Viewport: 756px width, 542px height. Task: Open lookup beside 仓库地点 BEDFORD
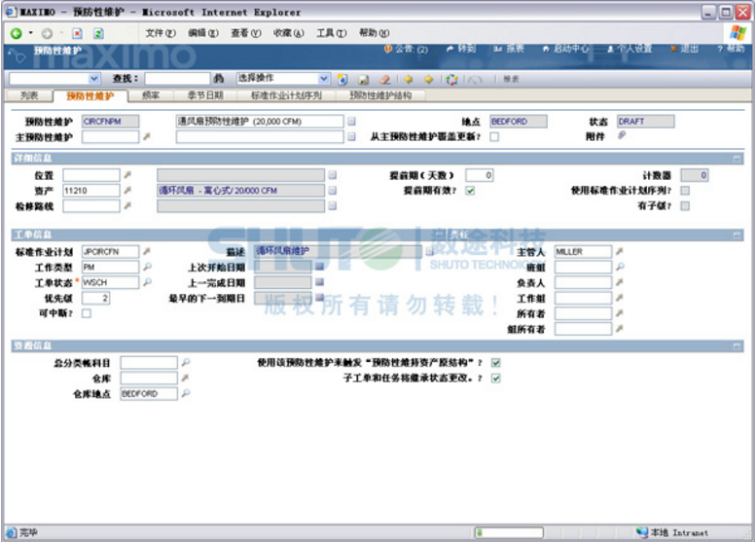186,393
